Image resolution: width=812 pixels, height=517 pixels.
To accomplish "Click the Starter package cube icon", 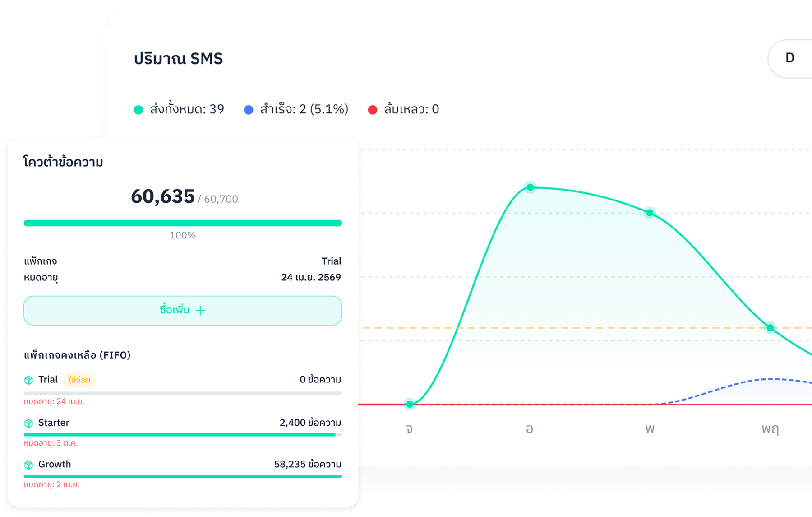I will (x=29, y=423).
